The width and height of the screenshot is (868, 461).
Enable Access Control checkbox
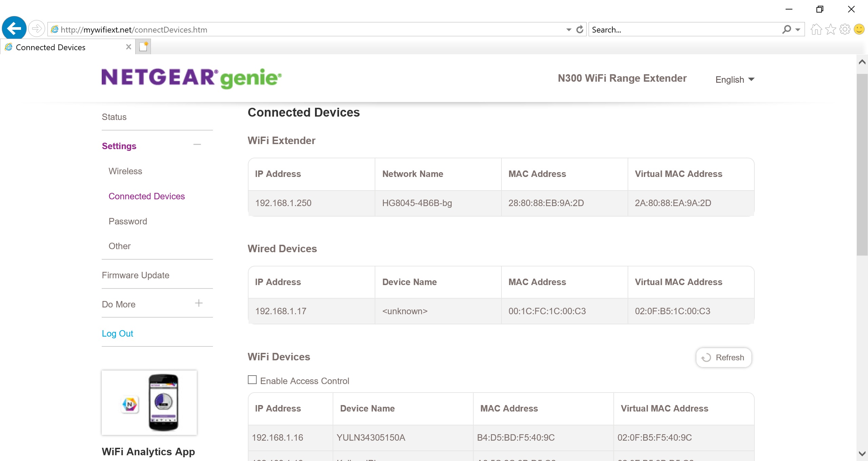pyautogui.click(x=252, y=380)
